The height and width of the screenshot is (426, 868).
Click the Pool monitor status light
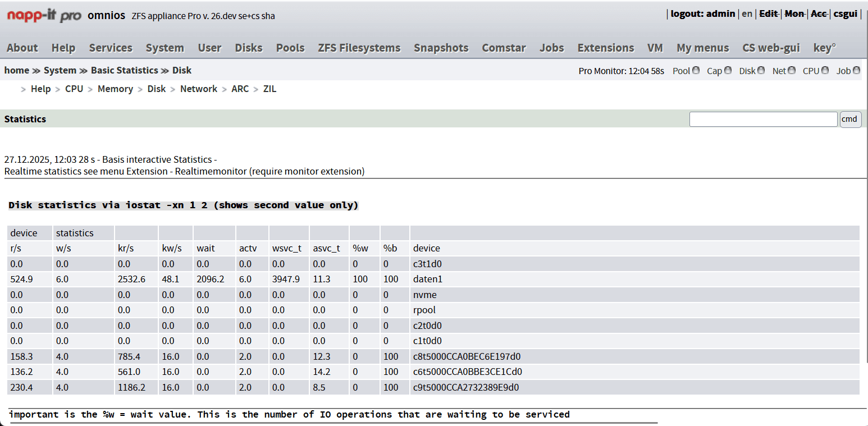[x=696, y=71]
